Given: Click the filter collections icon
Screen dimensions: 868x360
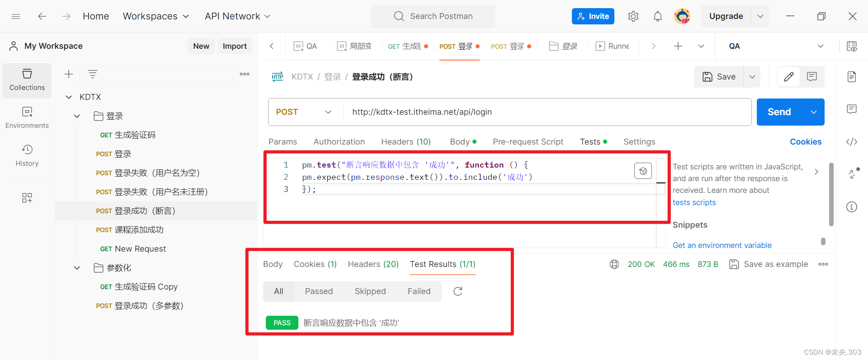Looking at the screenshot, I should pos(93,74).
